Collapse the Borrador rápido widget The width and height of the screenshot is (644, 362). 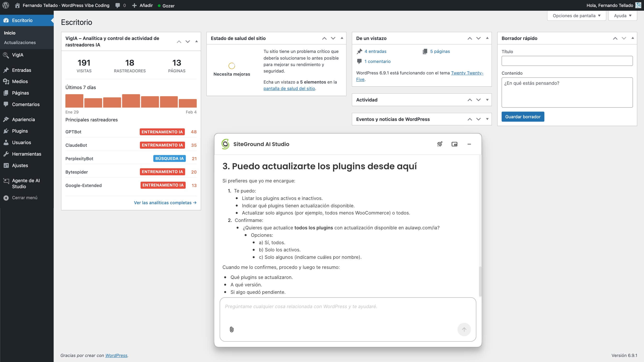(633, 38)
